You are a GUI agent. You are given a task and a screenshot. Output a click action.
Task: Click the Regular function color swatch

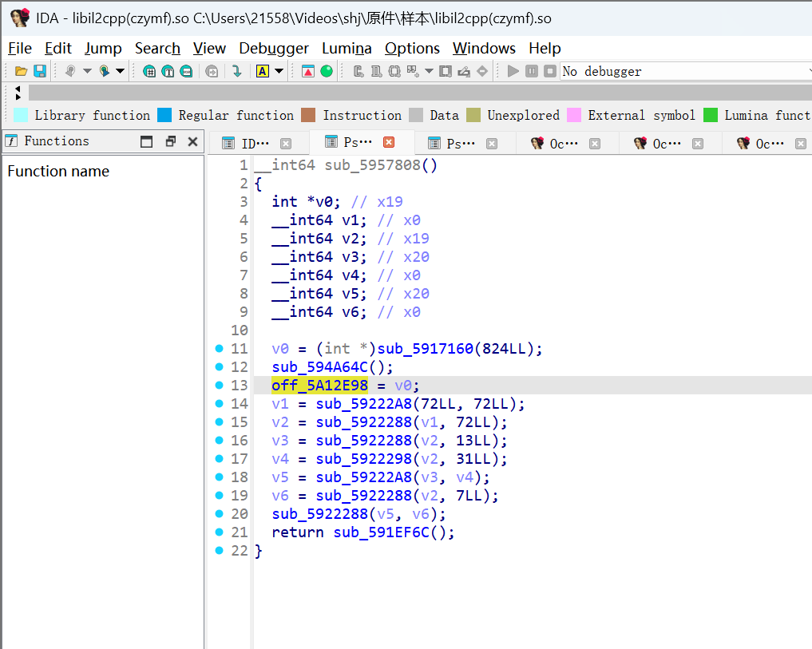[x=164, y=115]
